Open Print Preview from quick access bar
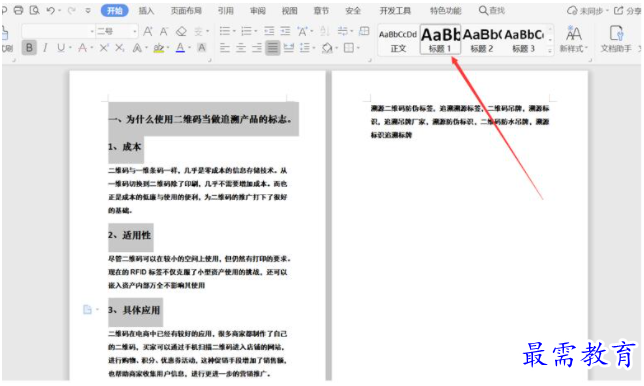The image size is (644, 386). click(34, 10)
